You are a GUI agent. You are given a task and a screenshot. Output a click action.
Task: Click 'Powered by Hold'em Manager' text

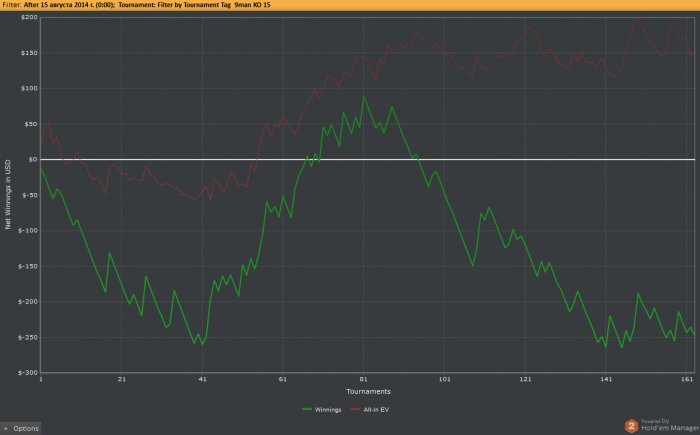coord(670,425)
